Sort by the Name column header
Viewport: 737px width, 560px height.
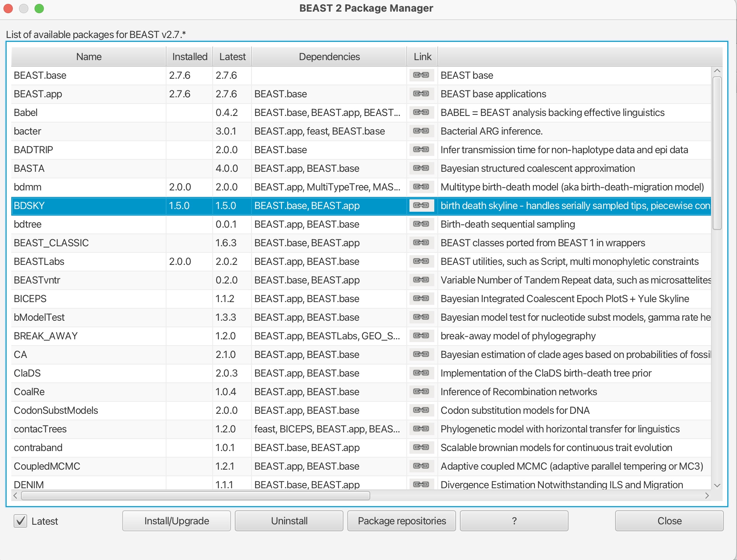pos(89,57)
